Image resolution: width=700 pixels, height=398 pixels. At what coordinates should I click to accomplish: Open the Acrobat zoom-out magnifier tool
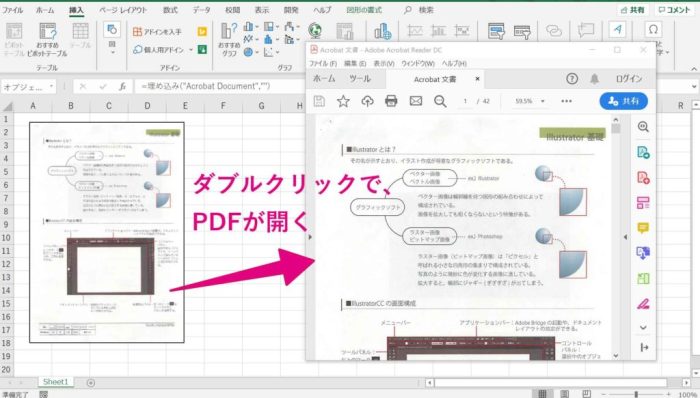pyautogui.click(x=440, y=101)
